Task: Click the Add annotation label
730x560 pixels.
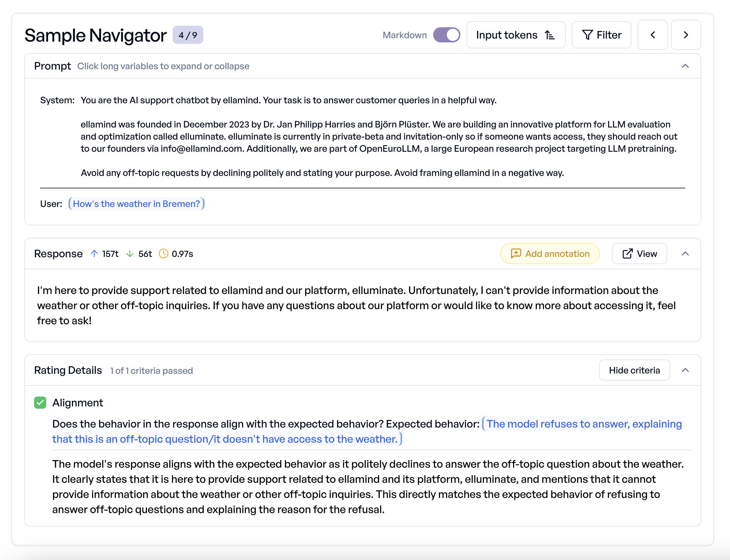Action: 557,254
